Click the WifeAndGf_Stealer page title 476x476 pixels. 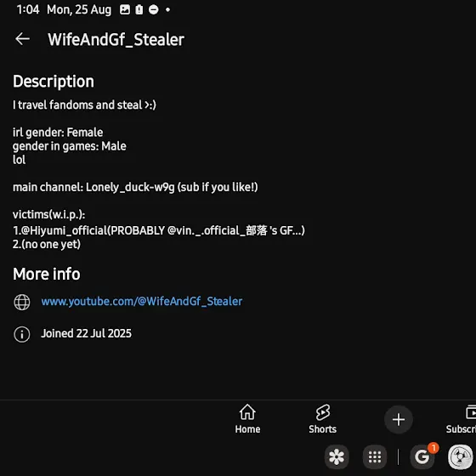(x=116, y=39)
